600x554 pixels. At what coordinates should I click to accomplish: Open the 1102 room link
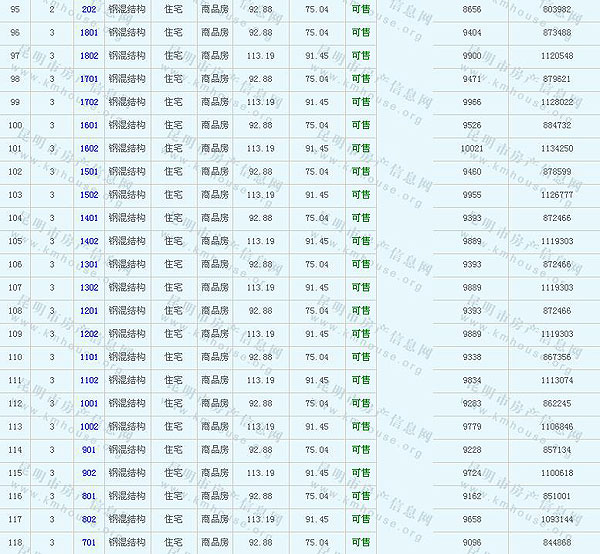click(89, 380)
